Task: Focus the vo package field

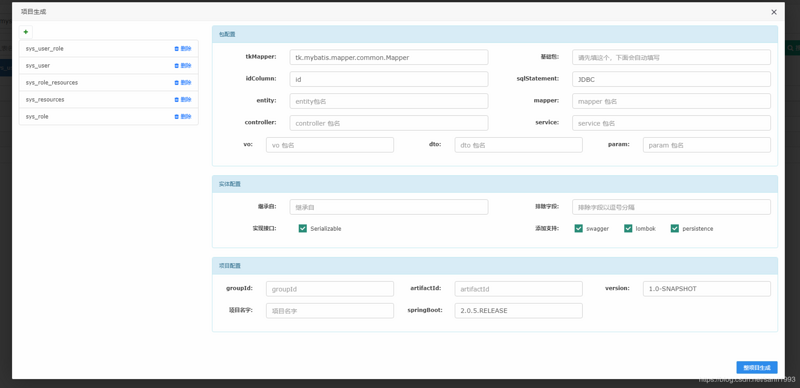Action: tap(330, 145)
